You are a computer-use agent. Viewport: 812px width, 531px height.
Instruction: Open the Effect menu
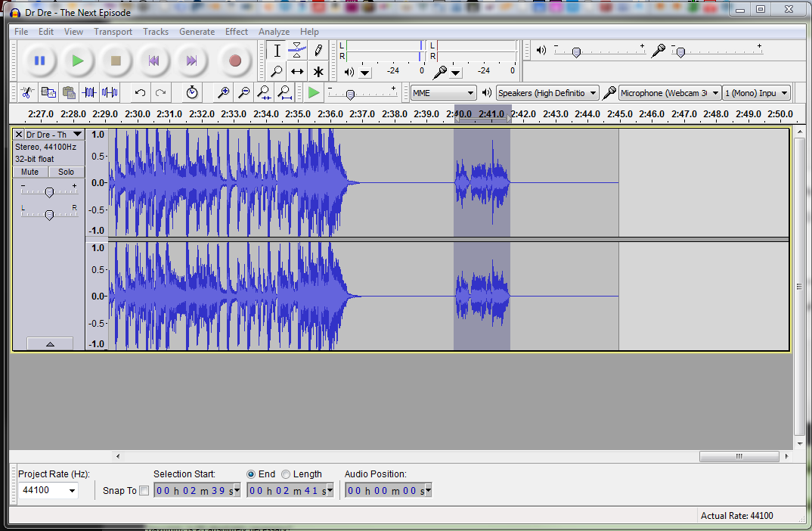(237, 32)
